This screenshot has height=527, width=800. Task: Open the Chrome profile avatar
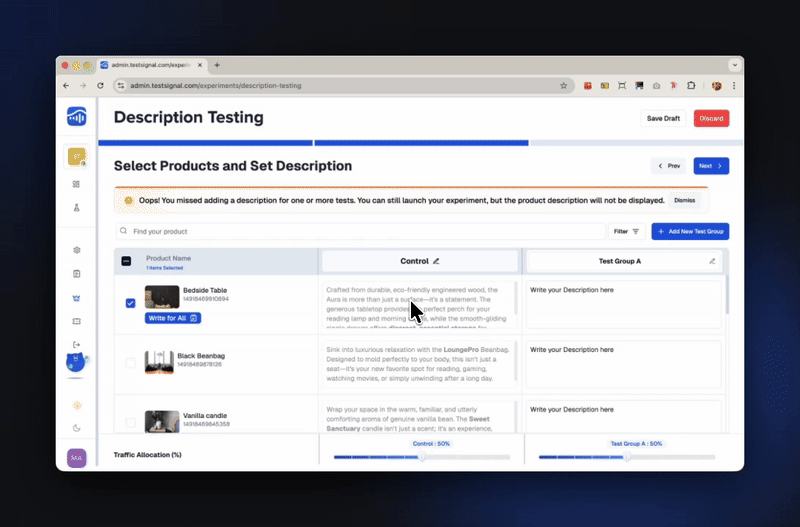(x=717, y=86)
